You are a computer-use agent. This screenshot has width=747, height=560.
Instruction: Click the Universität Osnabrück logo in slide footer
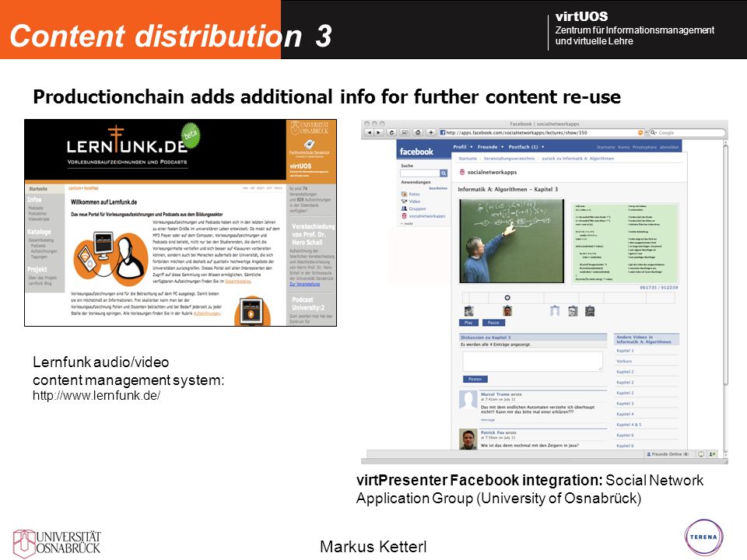point(57,544)
